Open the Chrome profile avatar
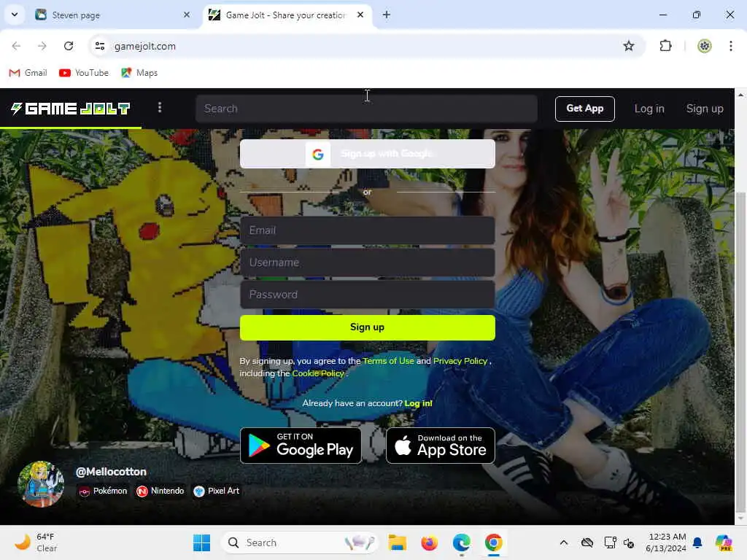747x560 pixels. 704,46
